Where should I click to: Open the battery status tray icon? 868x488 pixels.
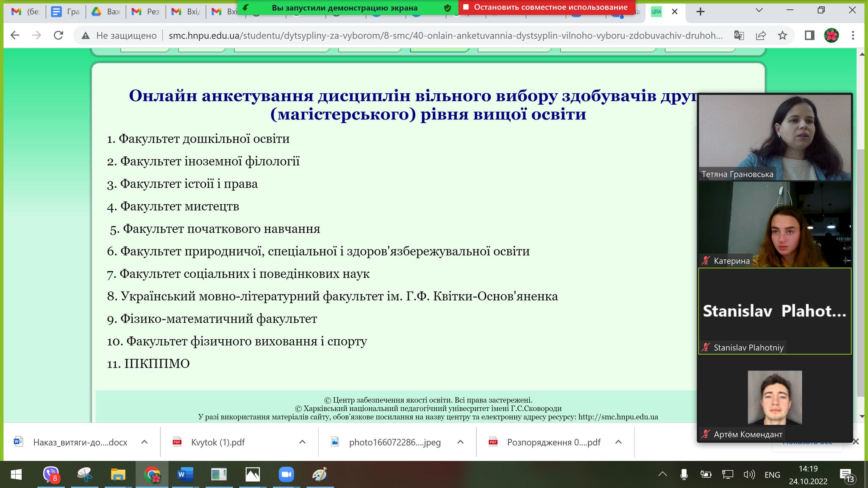[706, 474]
